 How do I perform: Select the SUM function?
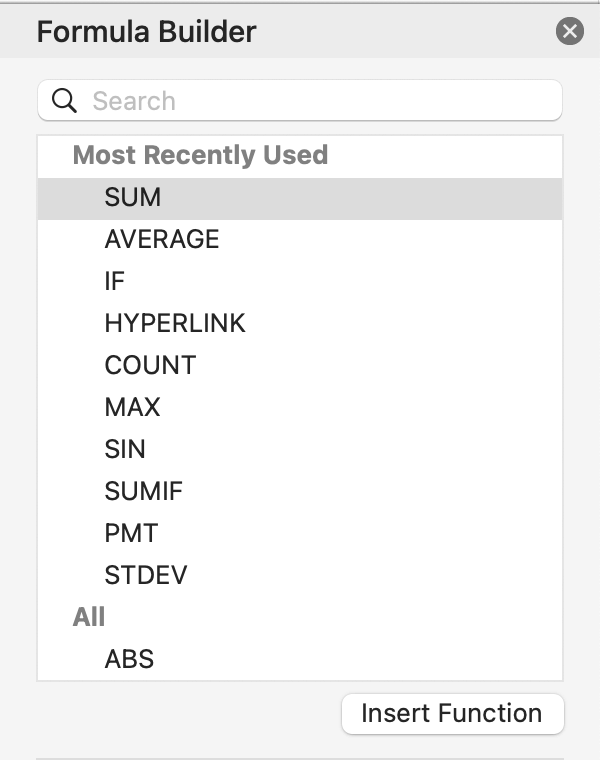pos(132,197)
